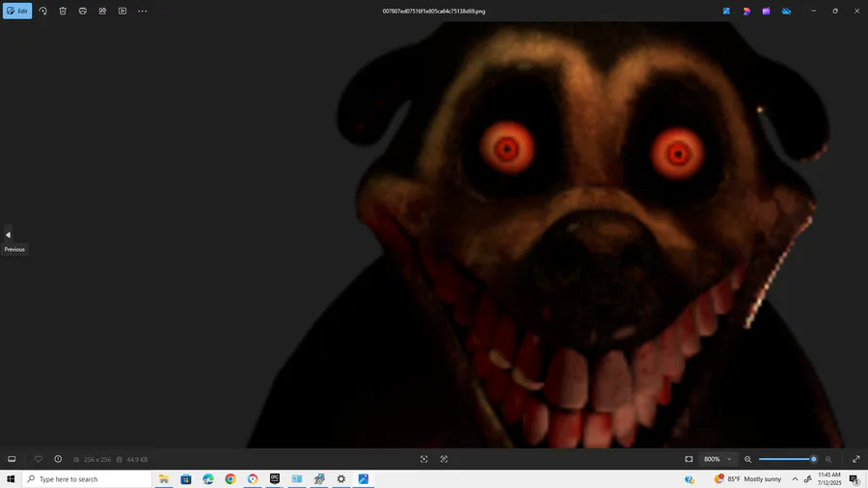The width and height of the screenshot is (868, 488).
Task: Print the image via the printer icon
Action: (x=83, y=11)
